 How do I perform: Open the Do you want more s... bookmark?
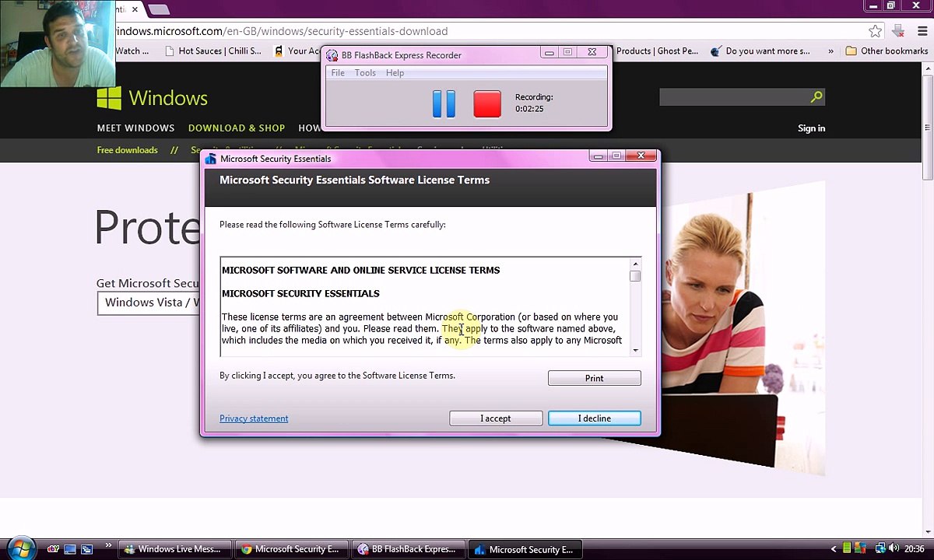coord(760,51)
